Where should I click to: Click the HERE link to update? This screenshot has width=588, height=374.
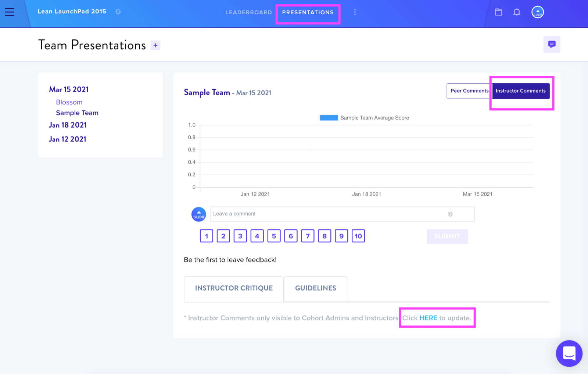click(x=428, y=318)
